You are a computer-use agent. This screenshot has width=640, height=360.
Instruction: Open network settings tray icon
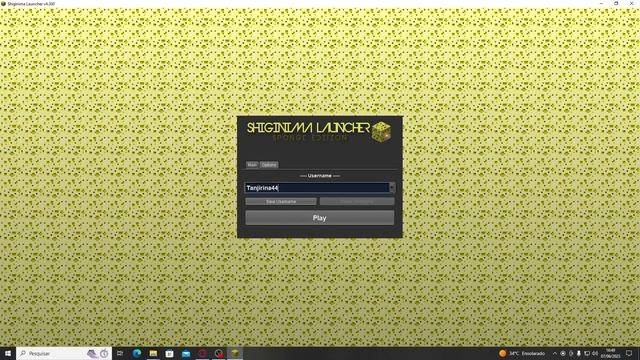587,353
